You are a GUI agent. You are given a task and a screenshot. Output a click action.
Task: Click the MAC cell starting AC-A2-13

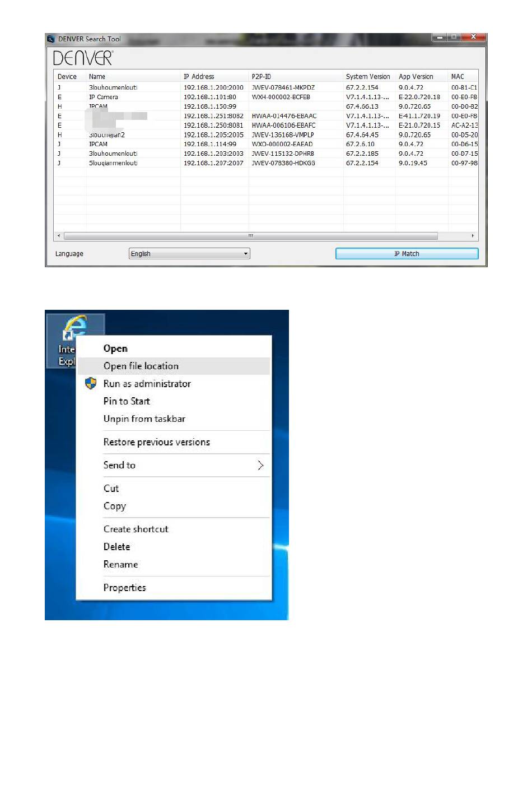pos(465,125)
